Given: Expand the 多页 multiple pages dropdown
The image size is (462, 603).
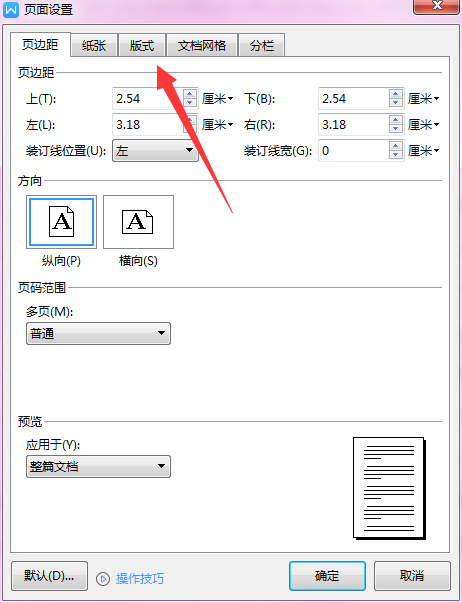Looking at the screenshot, I should (98, 333).
